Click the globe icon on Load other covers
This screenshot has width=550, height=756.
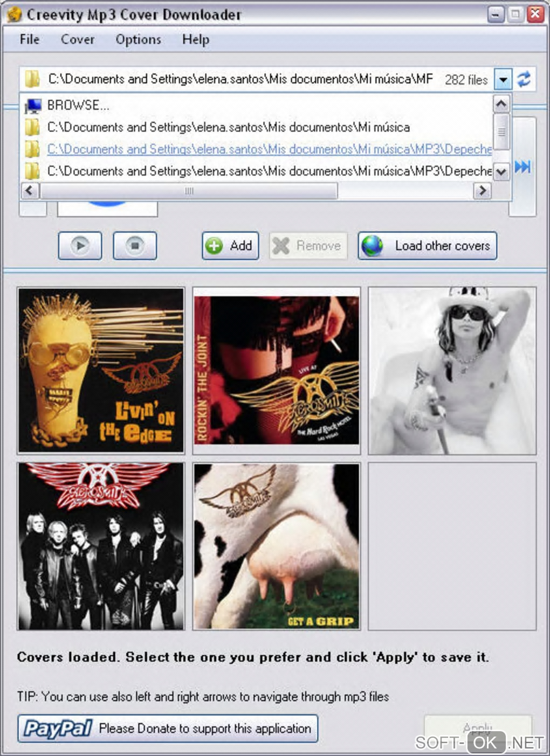[373, 246]
